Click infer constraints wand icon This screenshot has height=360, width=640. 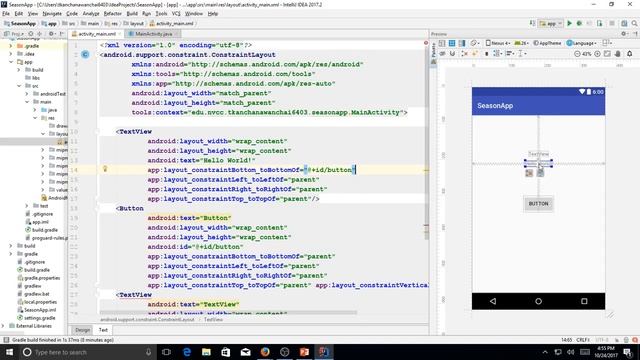475,53
